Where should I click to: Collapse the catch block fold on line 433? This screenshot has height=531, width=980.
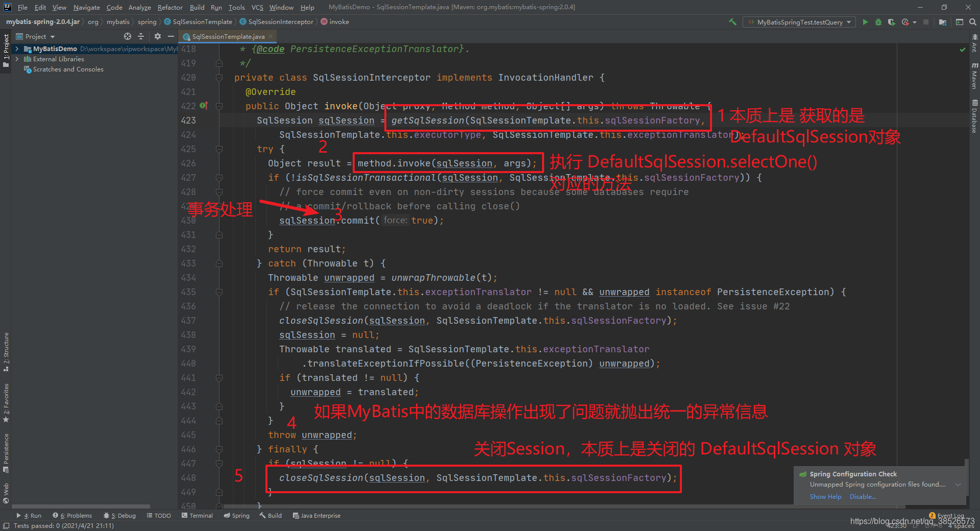click(219, 263)
